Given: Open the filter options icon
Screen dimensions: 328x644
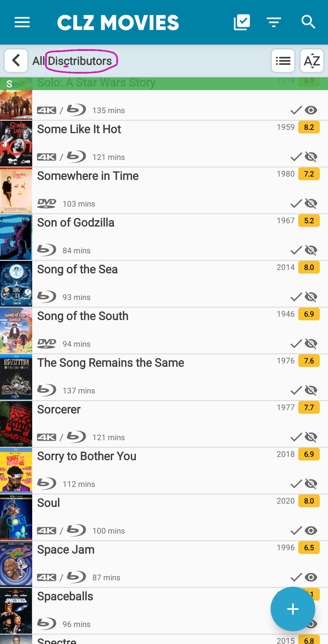Looking at the screenshot, I should [x=274, y=22].
